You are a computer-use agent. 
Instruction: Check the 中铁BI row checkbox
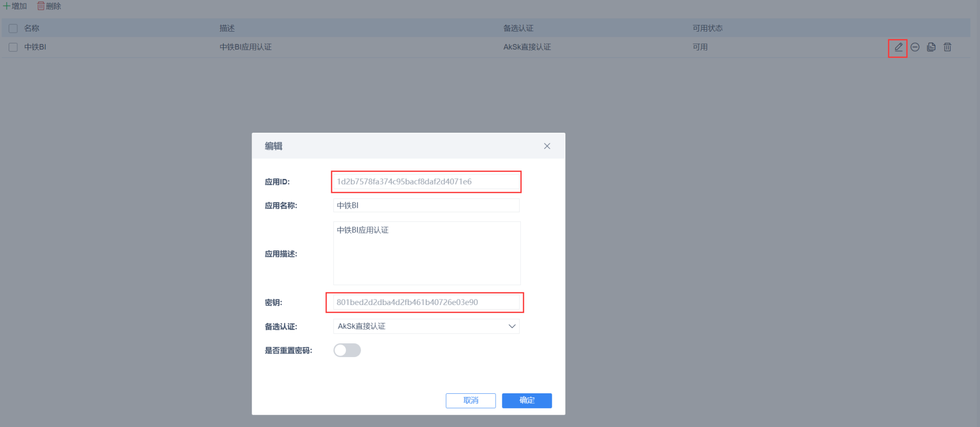pos(13,47)
